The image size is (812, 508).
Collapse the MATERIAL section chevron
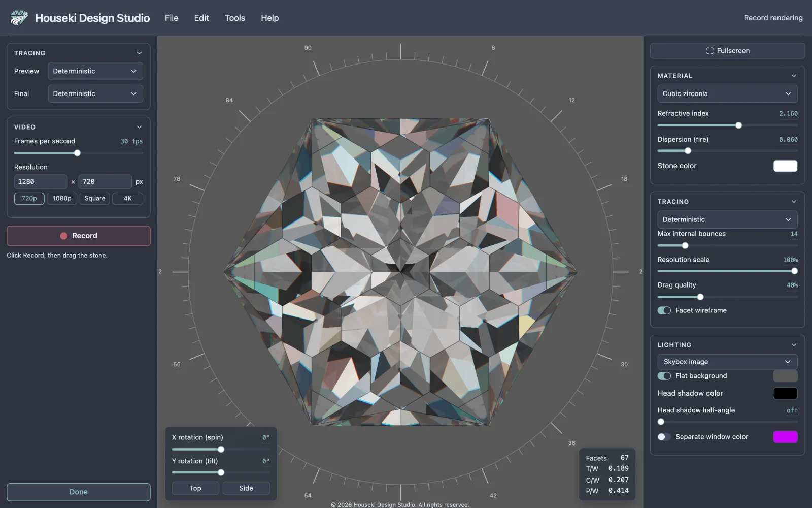coord(794,76)
